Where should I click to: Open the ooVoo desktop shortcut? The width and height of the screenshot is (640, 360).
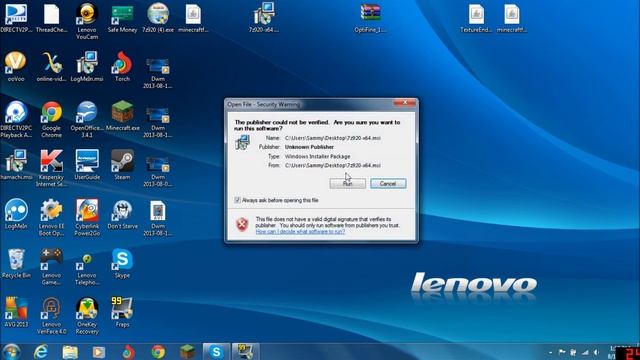[x=16, y=67]
